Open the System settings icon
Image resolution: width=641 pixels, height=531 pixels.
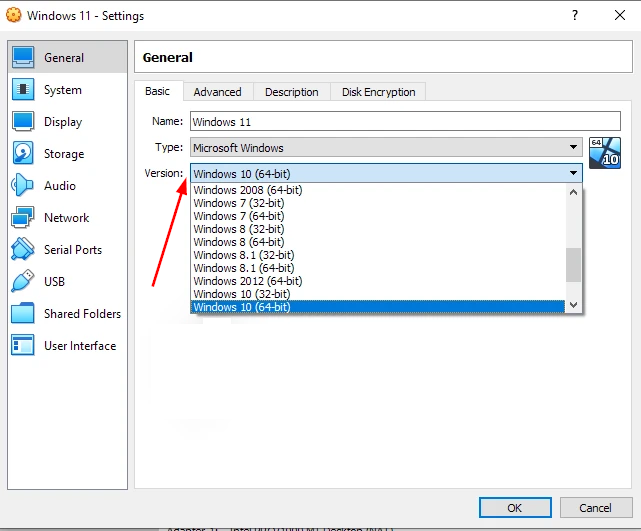23,90
